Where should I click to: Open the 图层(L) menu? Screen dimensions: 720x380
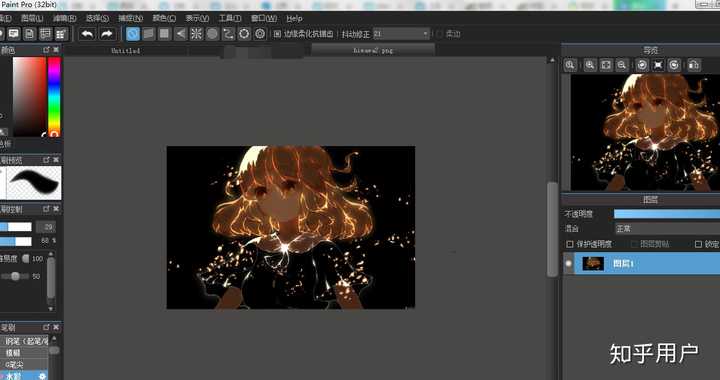32,18
